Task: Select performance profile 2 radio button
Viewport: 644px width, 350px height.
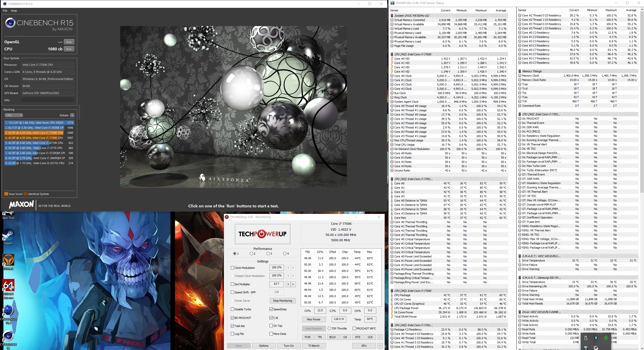Action: pos(251,254)
